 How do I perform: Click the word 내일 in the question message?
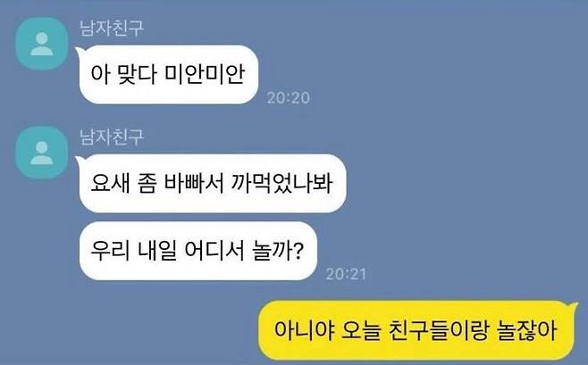(157, 251)
